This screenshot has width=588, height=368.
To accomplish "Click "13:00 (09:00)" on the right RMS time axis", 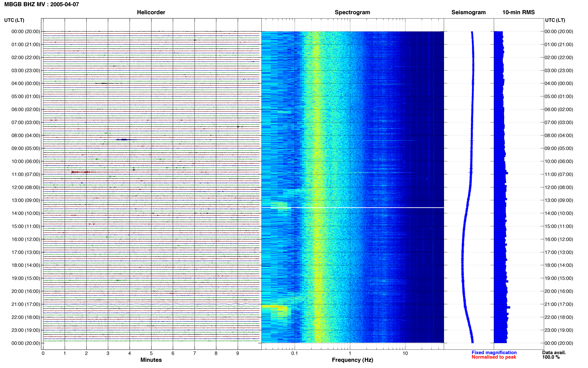I will click(x=559, y=200).
